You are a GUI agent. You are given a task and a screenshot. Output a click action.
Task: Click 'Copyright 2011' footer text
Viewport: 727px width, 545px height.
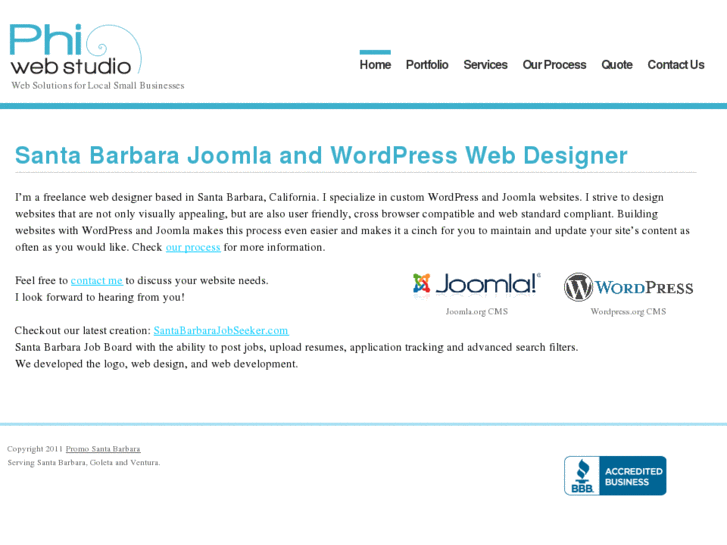click(x=35, y=449)
